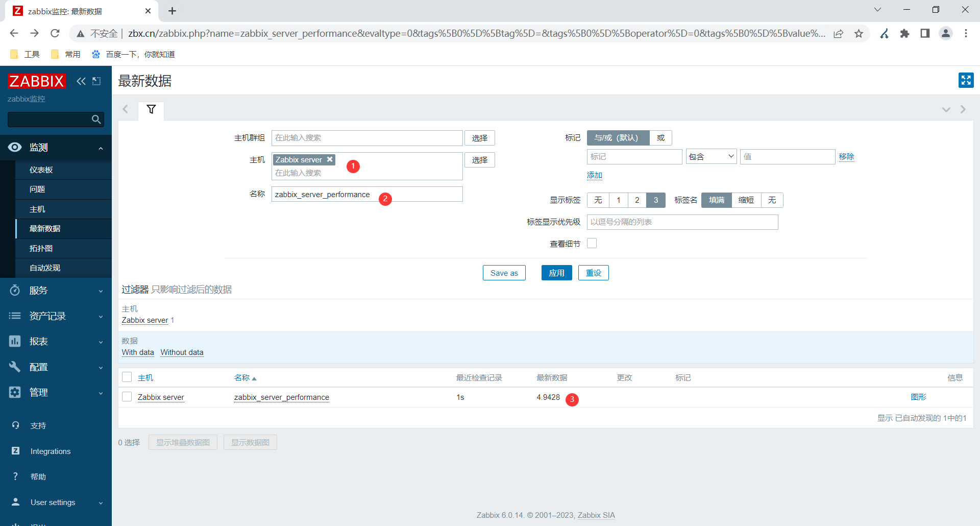Share this page icon in address bar
The width and height of the screenshot is (980, 526).
tap(839, 33)
